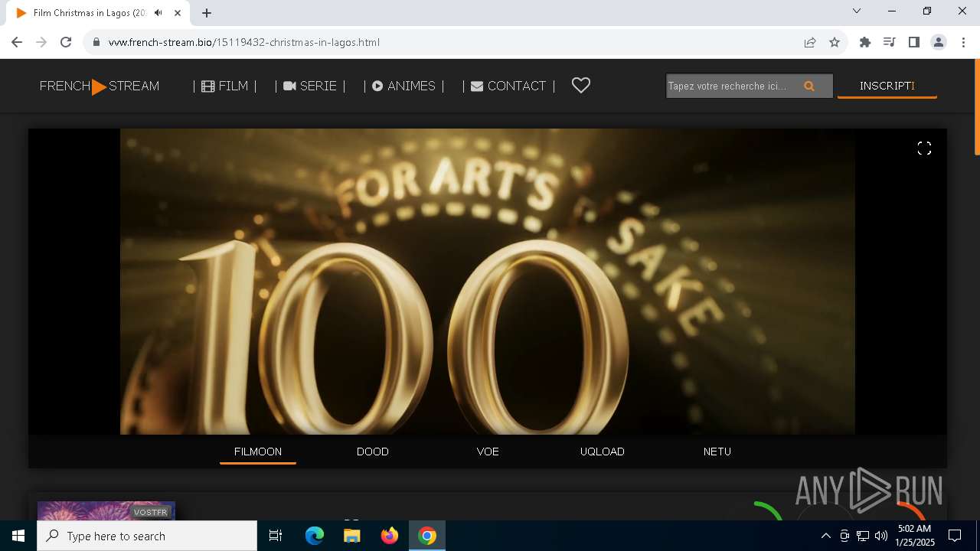Screen dimensions: 980x551
Task: Toggle fullscreen on the video player
Action: point(924,148)
